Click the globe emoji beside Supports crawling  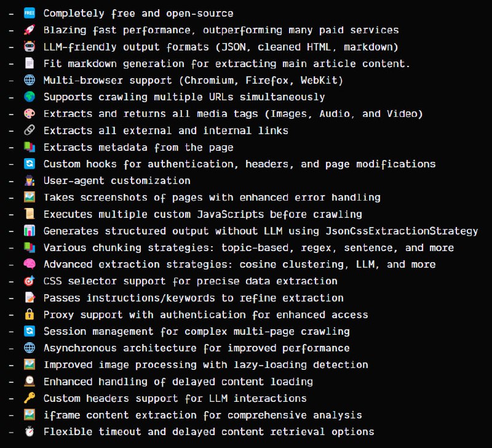pyautogui.click(x=29, y=97)
